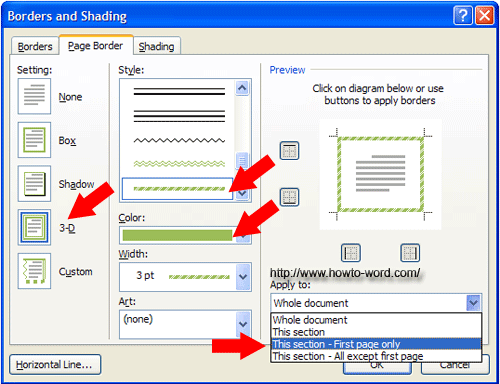
Task: Open the dialog Help question mark button
Action: 463,15
